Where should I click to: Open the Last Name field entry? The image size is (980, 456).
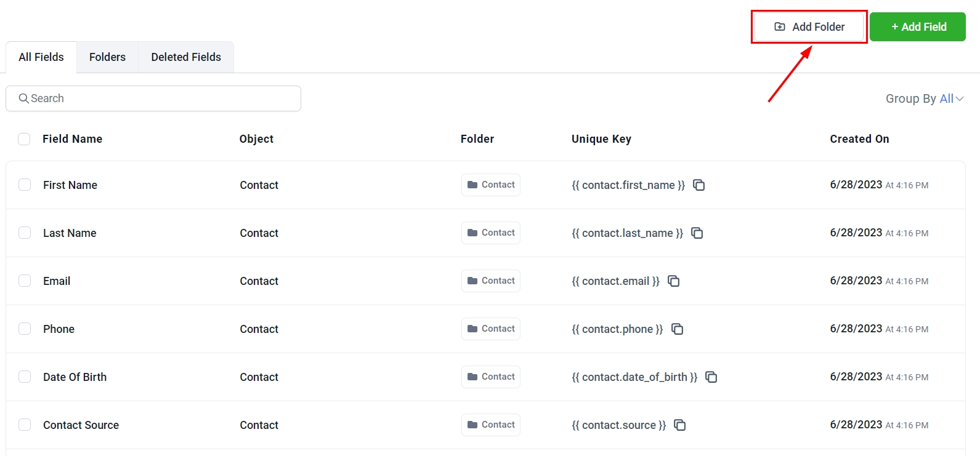pos(70,233)
